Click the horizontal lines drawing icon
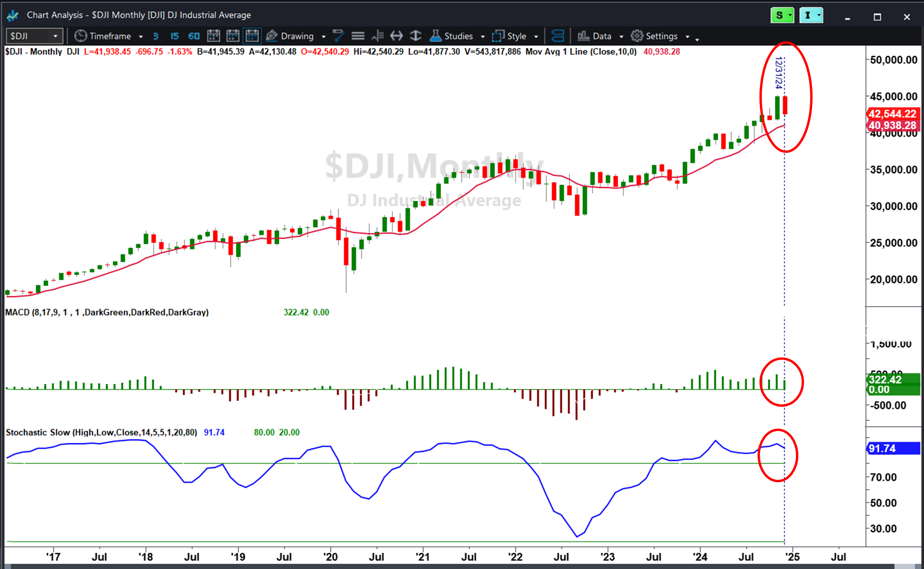Viewport: 924px width, 569px height. (358, 36)
